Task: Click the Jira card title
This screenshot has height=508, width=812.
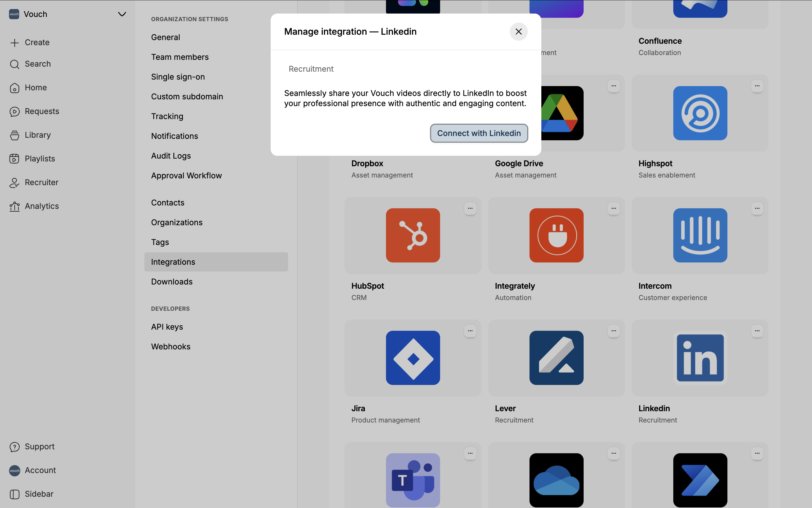Action: tap(358, 409)
